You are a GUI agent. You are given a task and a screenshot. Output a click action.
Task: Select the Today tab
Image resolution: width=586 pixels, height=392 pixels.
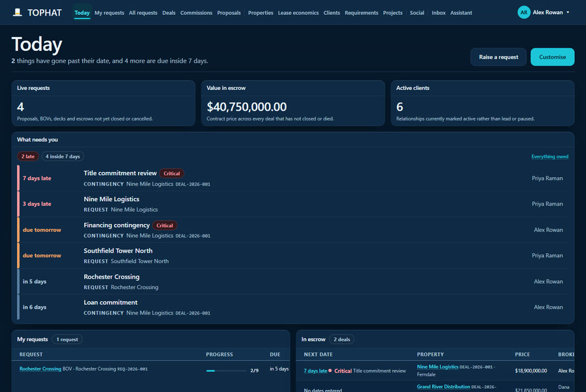coord(82,13)
